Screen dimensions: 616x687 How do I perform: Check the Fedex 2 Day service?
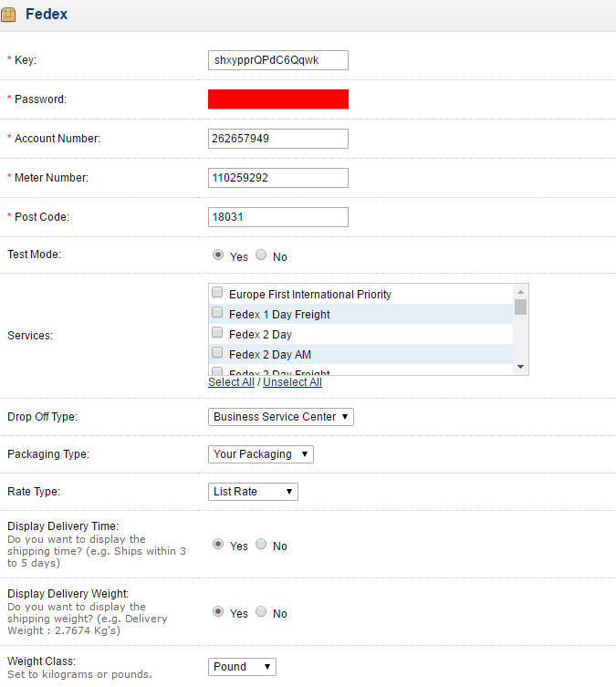click(x=217, y=332)
